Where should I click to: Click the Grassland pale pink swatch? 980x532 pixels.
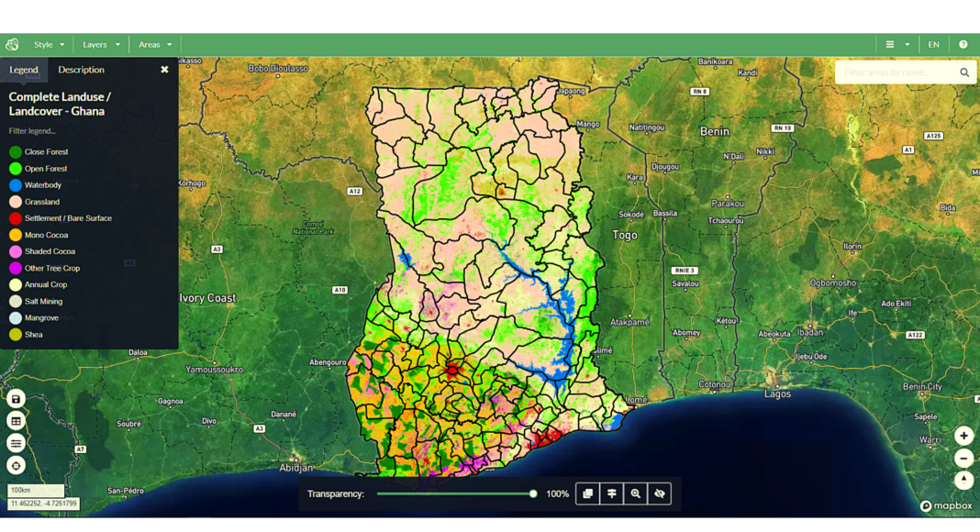tap(16, 202)
